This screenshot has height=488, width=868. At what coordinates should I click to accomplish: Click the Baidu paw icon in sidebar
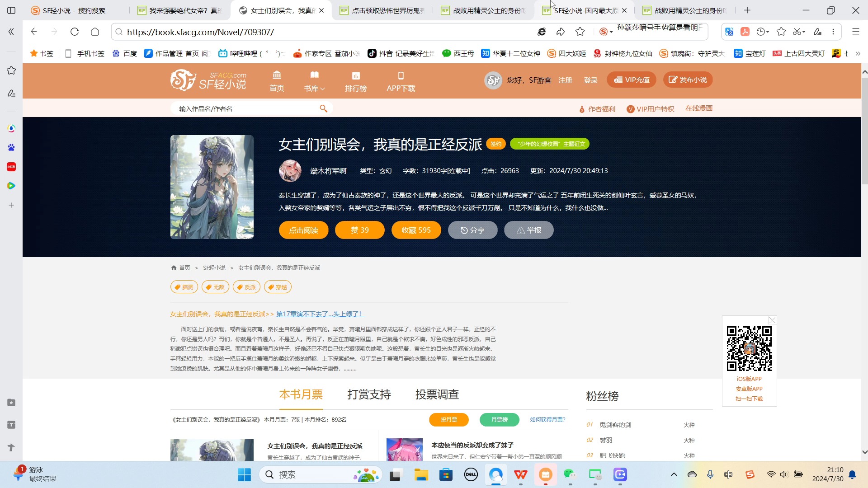(11, 147)
